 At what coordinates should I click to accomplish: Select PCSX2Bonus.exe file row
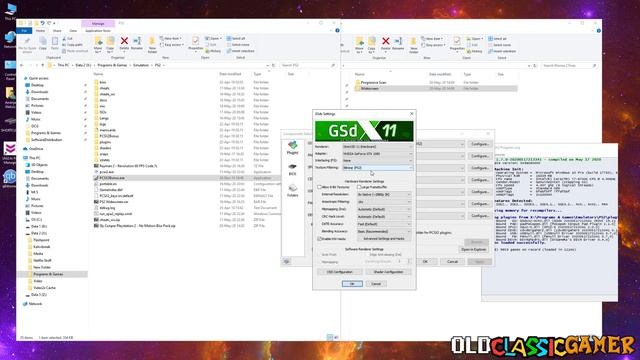187,178
